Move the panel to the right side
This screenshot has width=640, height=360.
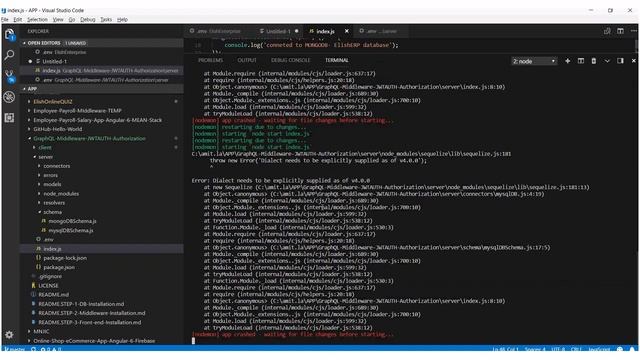(x=620, y=61)
